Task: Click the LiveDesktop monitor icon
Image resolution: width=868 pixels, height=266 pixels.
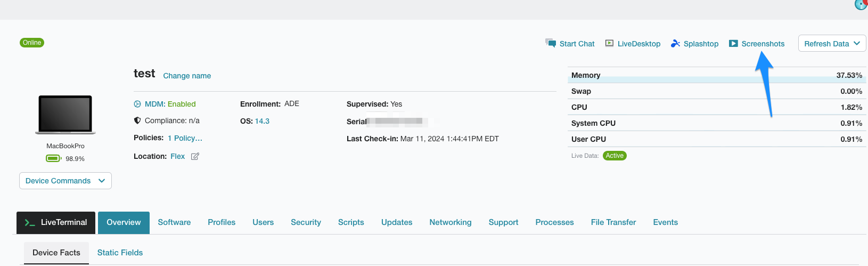Action: click(609, 44)
